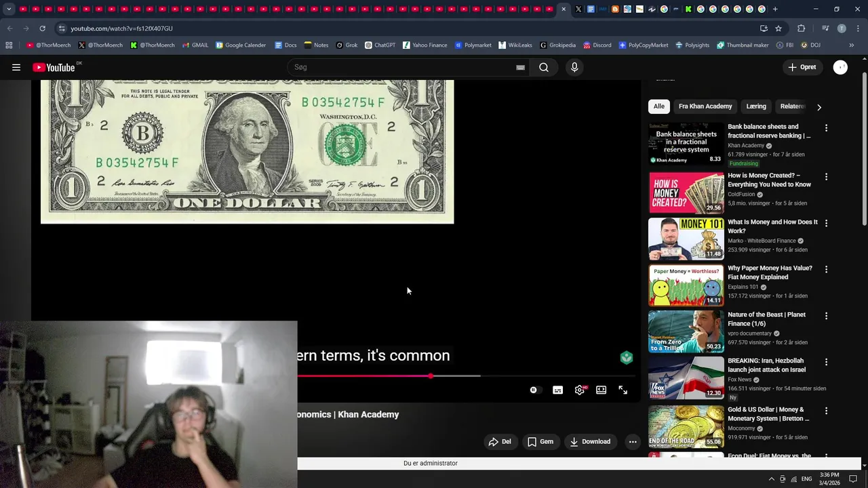Open options menu for Gold & US Dollar video
Image resolution: width=868 pixels, height=488 pixels.
[826, 411]
